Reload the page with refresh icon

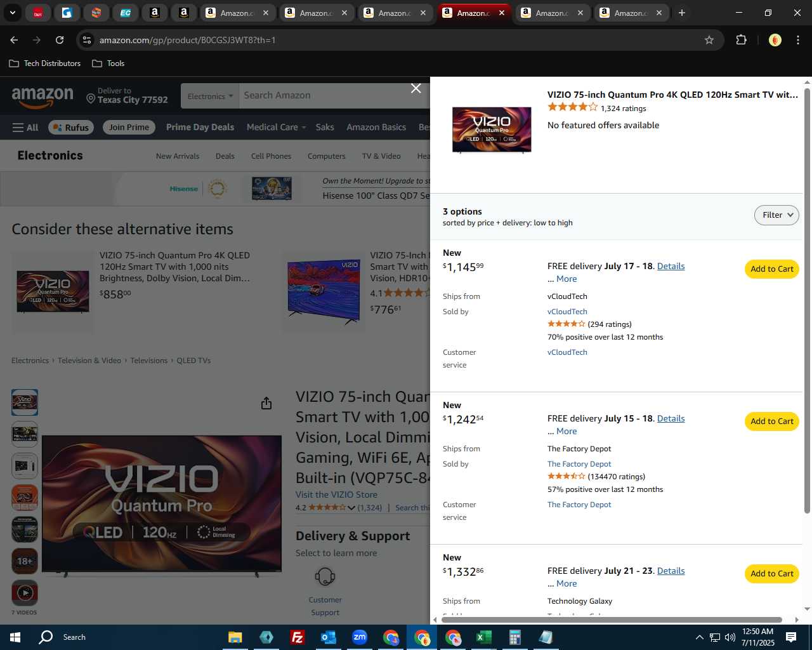[x=60, y=40]
